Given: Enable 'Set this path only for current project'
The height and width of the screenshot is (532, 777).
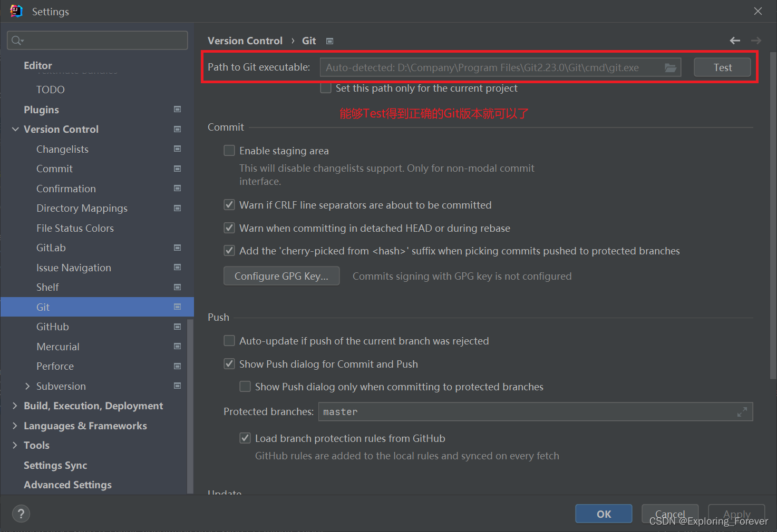Looking at the screenshot, I should click(326, 88).
